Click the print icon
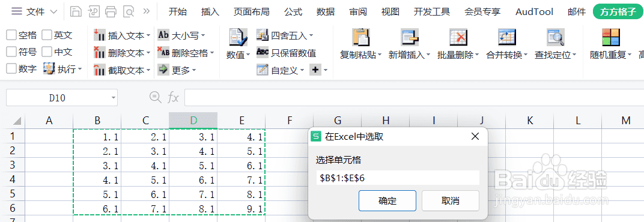The image size is (644, 222). pos(111,12)
